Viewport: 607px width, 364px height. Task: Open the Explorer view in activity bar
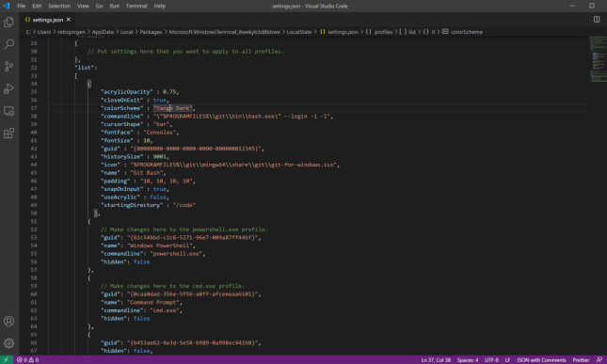coord(8,23)
